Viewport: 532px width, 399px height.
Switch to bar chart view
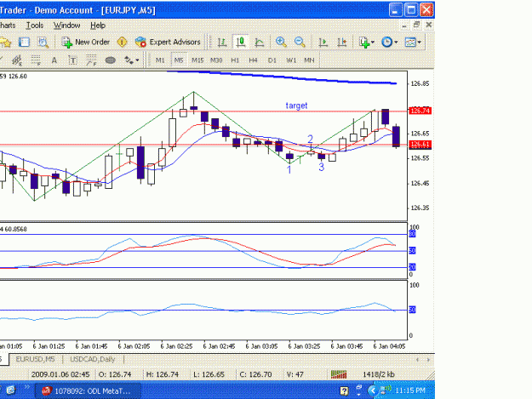tap(222, 42)
